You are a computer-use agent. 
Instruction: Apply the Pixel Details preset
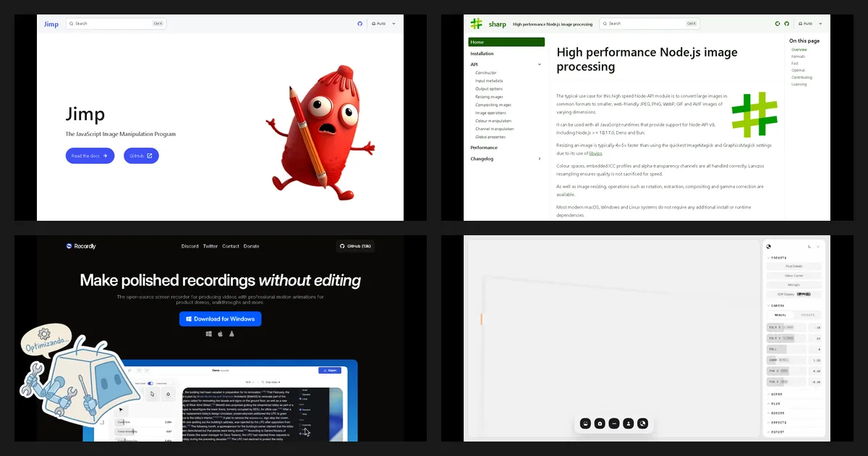pos(794,266)
